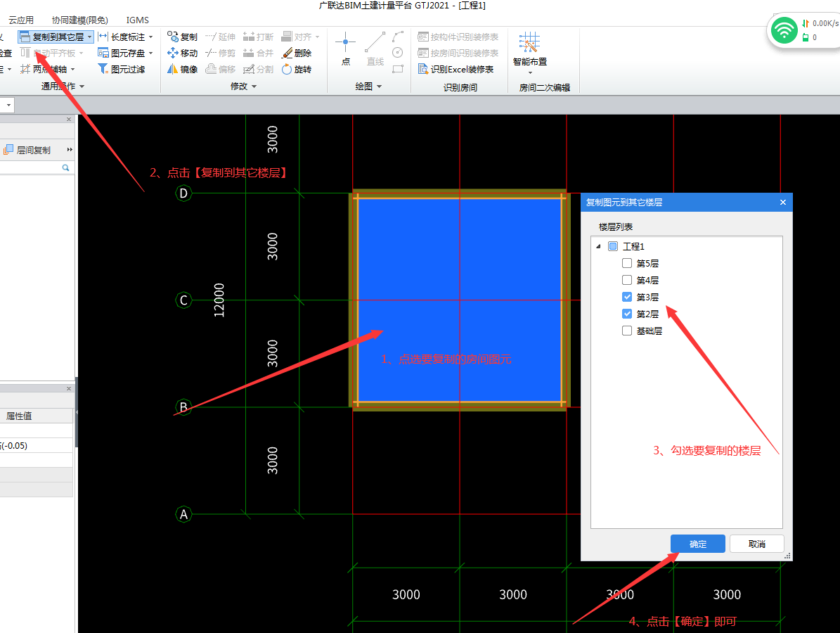Image resolution: width=840 pixels, height=633 pixels.
Task: Click the overflow chevron beside 层间复制
Action: [x=69, y=150]
